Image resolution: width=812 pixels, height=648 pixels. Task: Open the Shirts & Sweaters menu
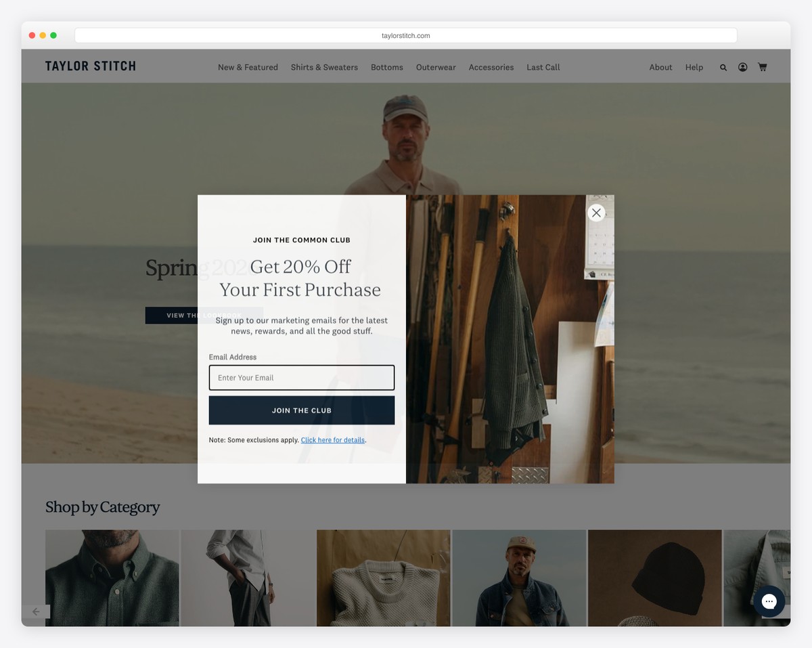coord(324,67)
